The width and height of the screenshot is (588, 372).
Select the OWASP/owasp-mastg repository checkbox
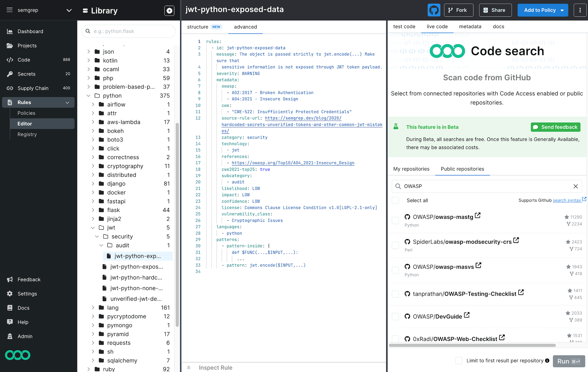(395, 220)
